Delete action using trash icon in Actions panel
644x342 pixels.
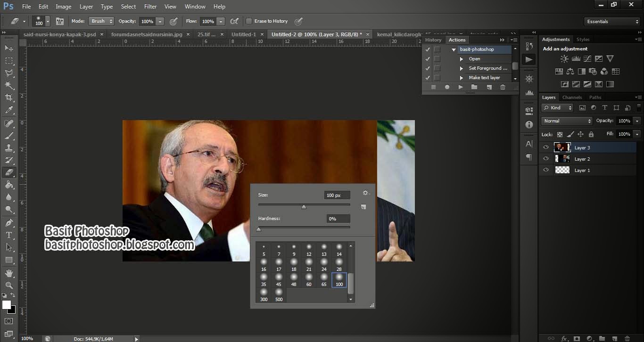503,87
